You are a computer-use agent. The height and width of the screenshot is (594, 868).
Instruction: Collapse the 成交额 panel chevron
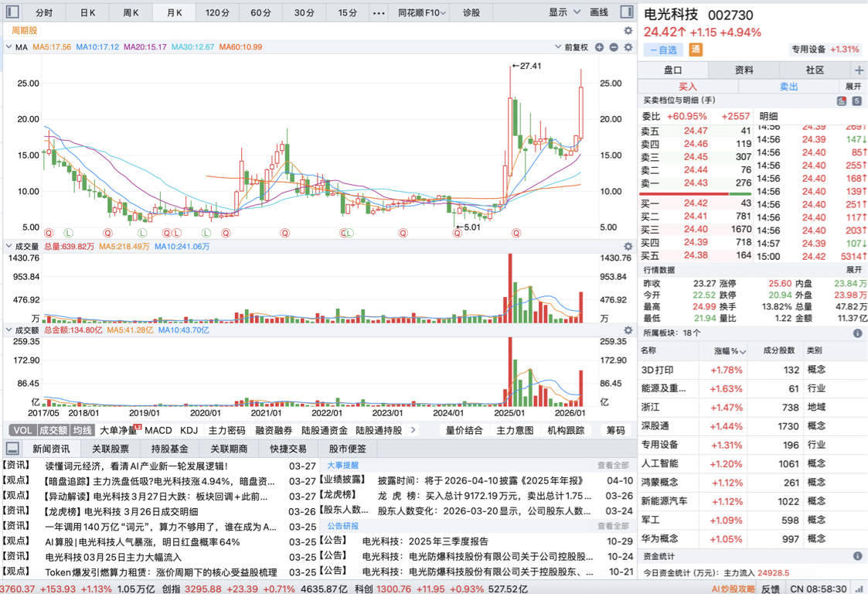click(x=9, y=329)
